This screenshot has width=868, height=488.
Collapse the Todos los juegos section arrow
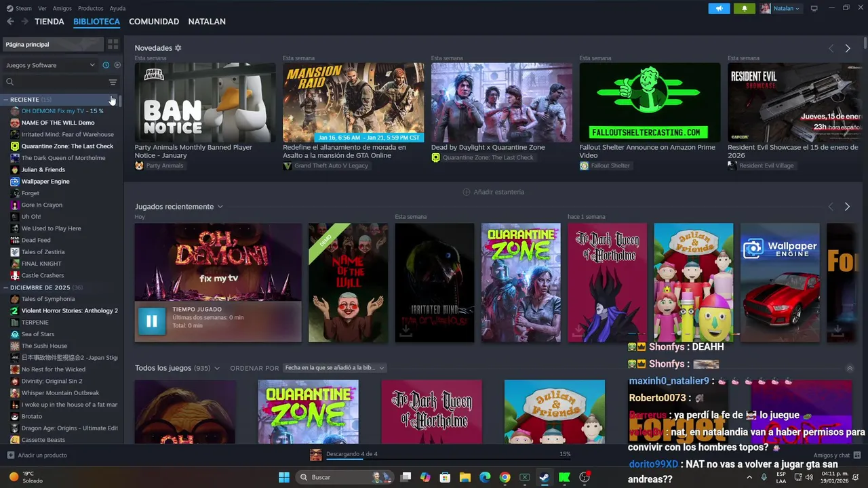point(850,368)
